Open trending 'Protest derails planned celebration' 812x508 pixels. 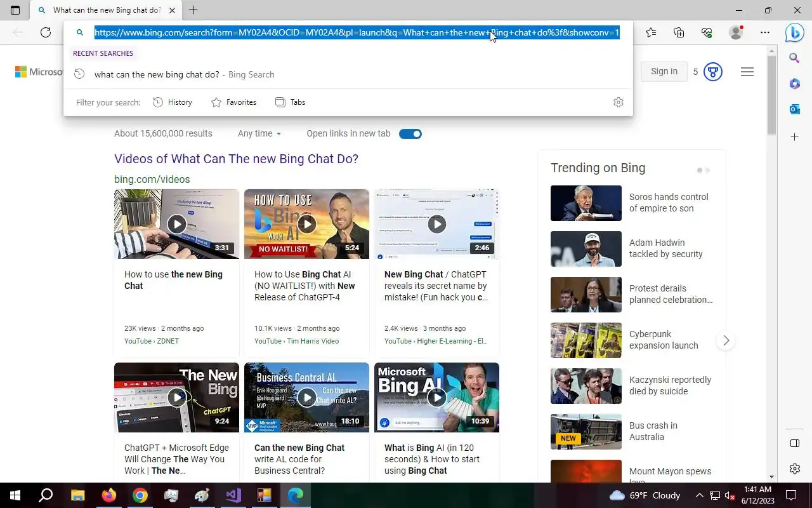(671, 294)
